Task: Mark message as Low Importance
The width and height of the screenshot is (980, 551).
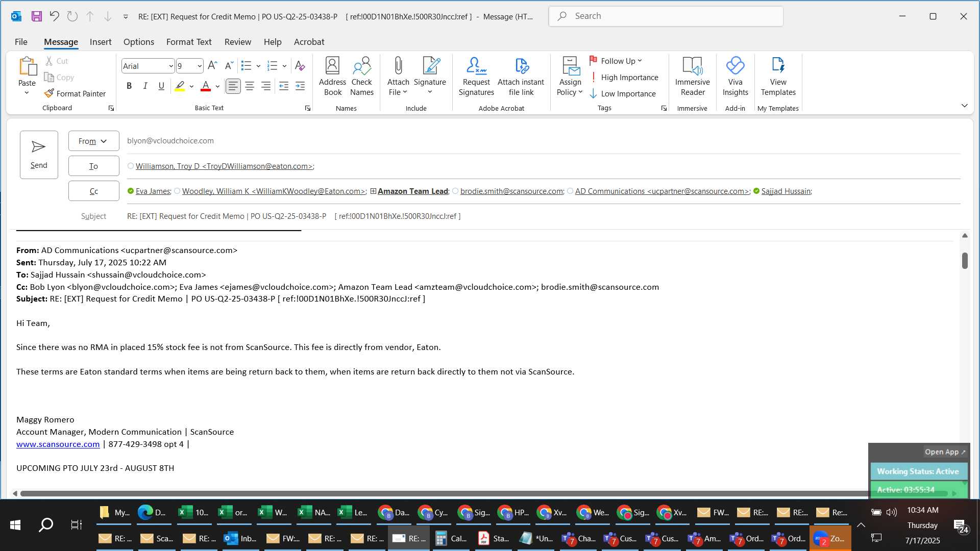Action: pos(623,93)
